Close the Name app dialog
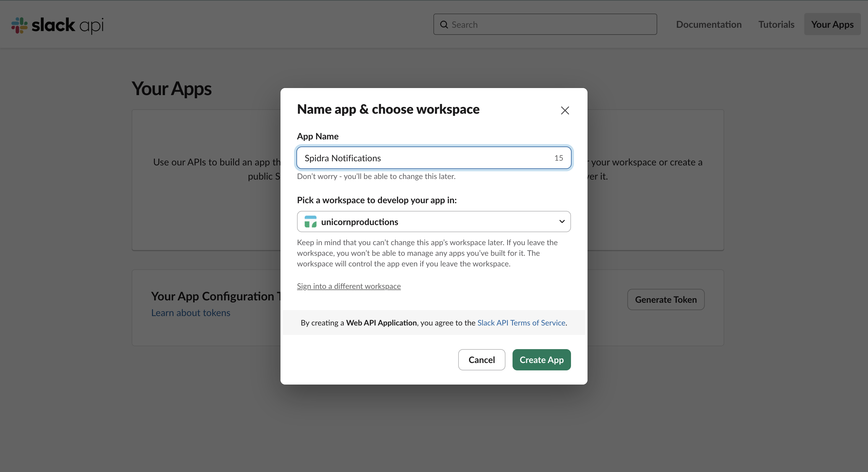The height and width of the screenshot is (472, 868). point(565,110)
